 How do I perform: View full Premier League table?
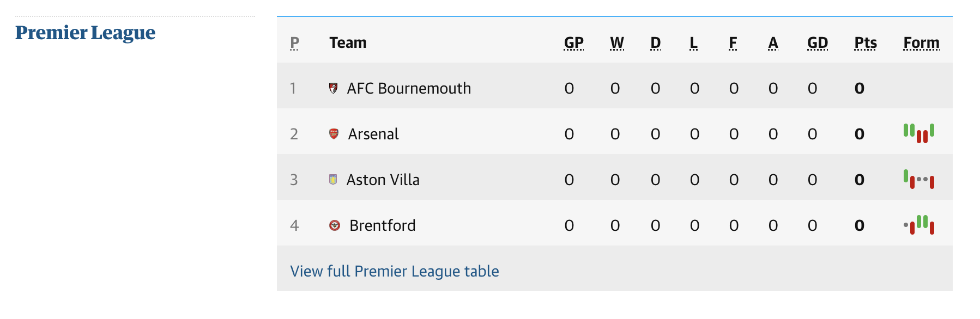coord(395,271)
